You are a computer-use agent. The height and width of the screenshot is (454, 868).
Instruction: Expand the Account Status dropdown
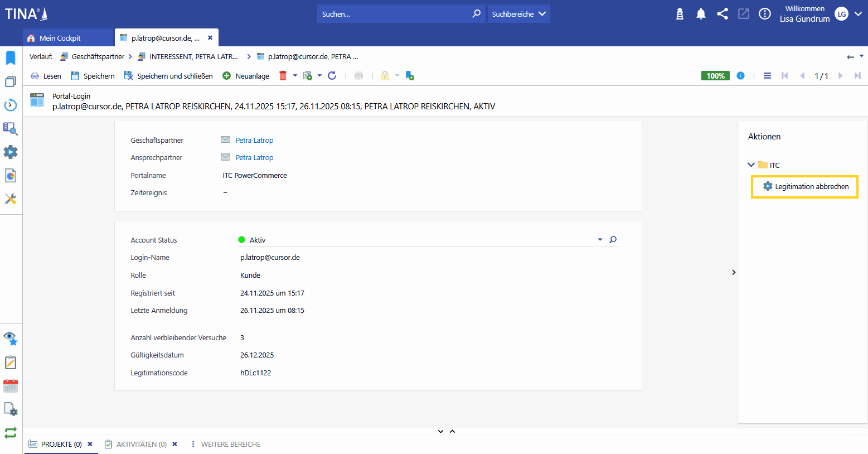600,240
